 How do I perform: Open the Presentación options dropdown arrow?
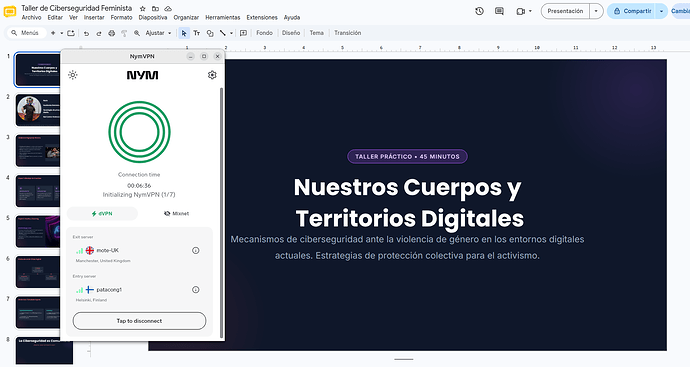pos(596,11)
